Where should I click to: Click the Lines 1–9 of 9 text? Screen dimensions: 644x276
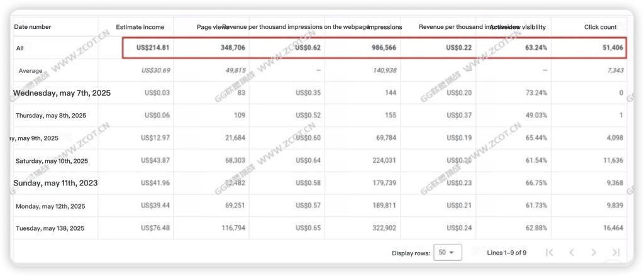click(506, 252)
